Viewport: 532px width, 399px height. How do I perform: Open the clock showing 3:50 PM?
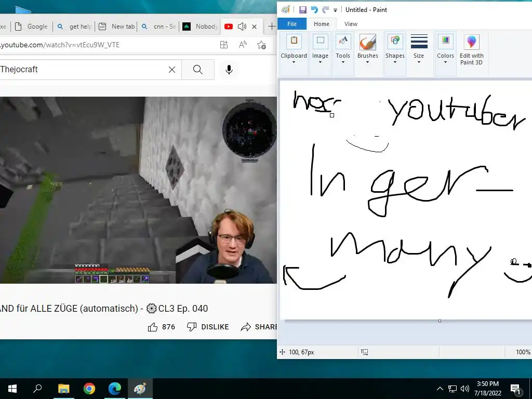point(487,389)
